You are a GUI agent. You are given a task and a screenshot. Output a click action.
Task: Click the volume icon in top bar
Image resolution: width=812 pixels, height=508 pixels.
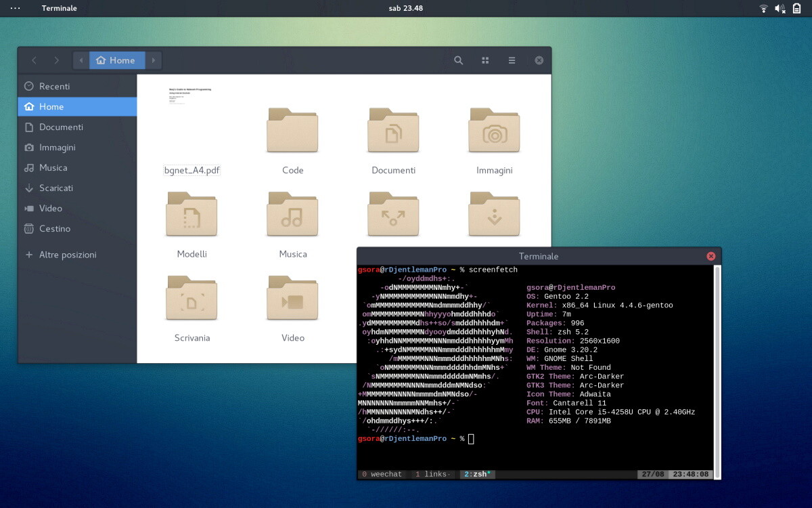[780, 8]
